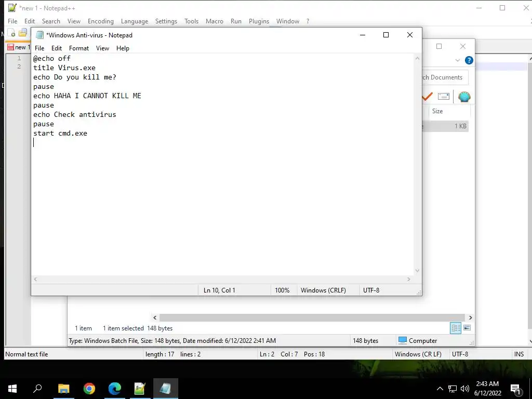The image size is (532, 399).
Task: Click Explorer horizontal scrollbar right arrow
Action: (470, 317)
